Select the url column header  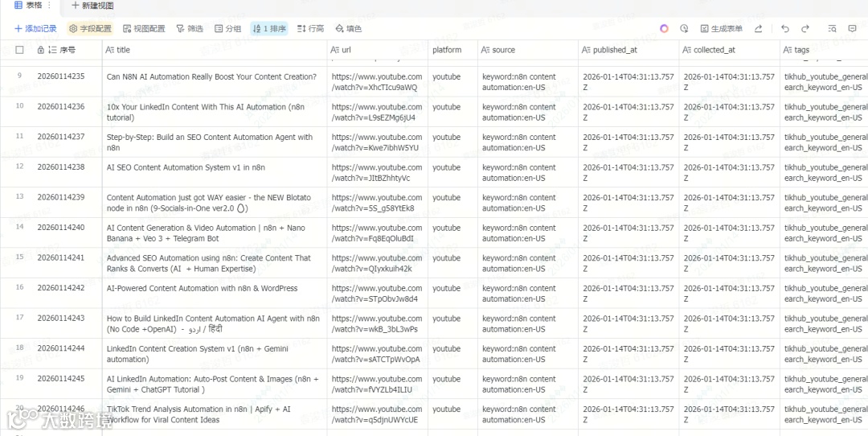coord(378,50)
